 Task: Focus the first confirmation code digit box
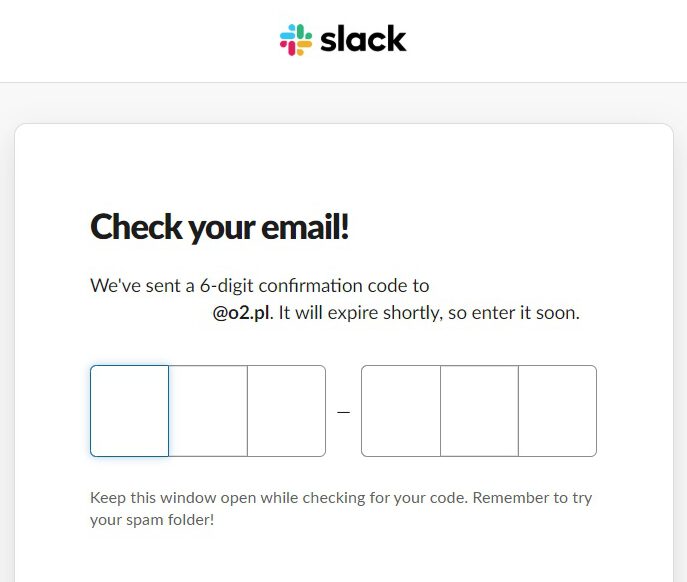(129, 411)
